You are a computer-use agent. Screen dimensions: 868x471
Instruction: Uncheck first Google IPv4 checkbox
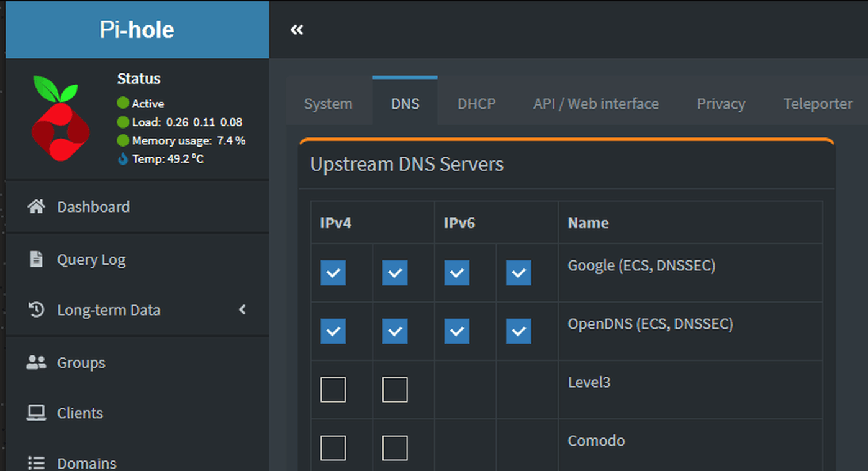pyautogui.click(x=333, y=273)
